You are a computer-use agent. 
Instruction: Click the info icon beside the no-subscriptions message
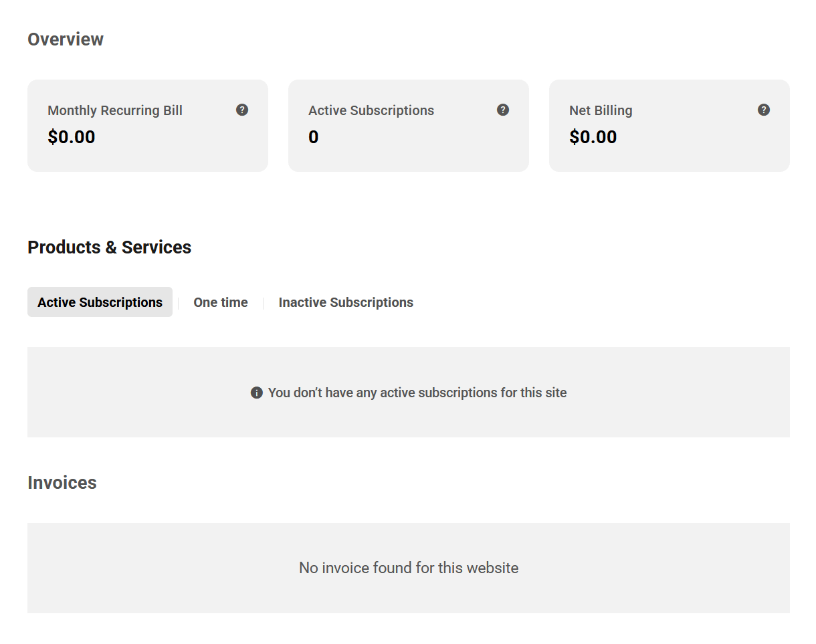256,393
